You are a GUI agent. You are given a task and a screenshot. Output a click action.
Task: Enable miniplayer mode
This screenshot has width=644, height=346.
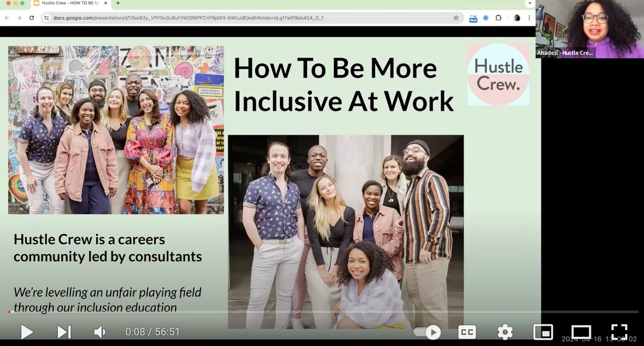[x=543, y=332]
